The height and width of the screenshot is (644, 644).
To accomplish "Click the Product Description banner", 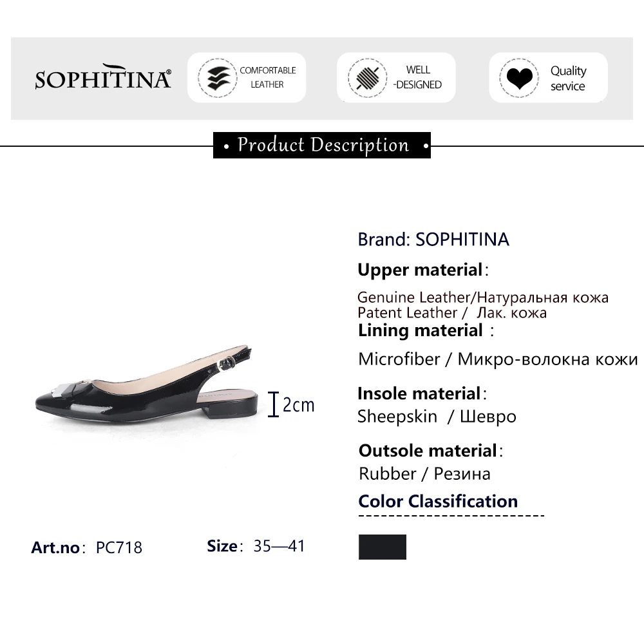I will [x=322, y=146].
